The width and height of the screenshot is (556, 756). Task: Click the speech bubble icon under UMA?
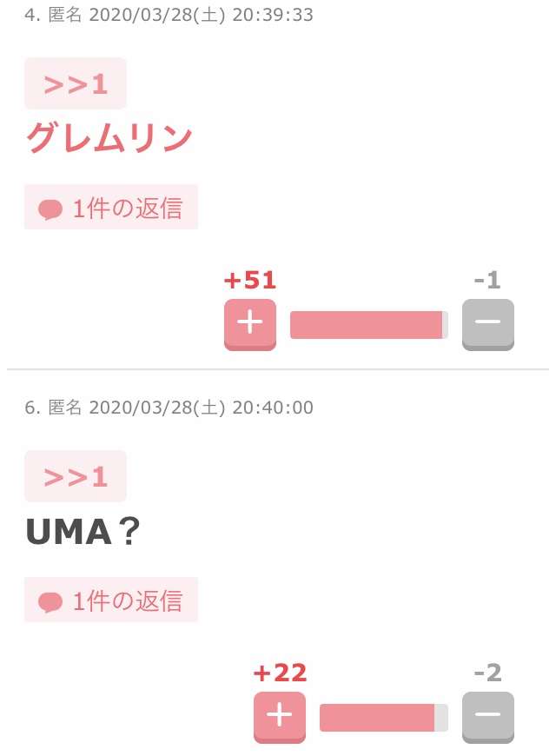click(x=50, y=602)
